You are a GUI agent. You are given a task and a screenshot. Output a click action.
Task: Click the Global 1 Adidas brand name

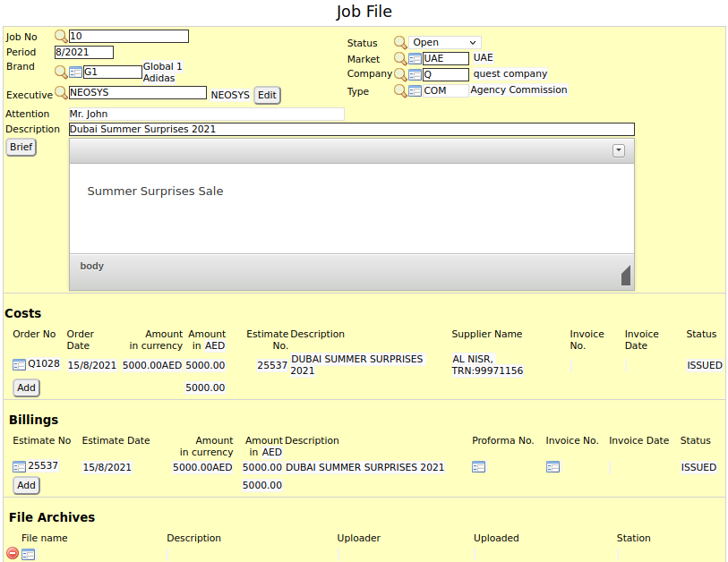pos(162,72)
